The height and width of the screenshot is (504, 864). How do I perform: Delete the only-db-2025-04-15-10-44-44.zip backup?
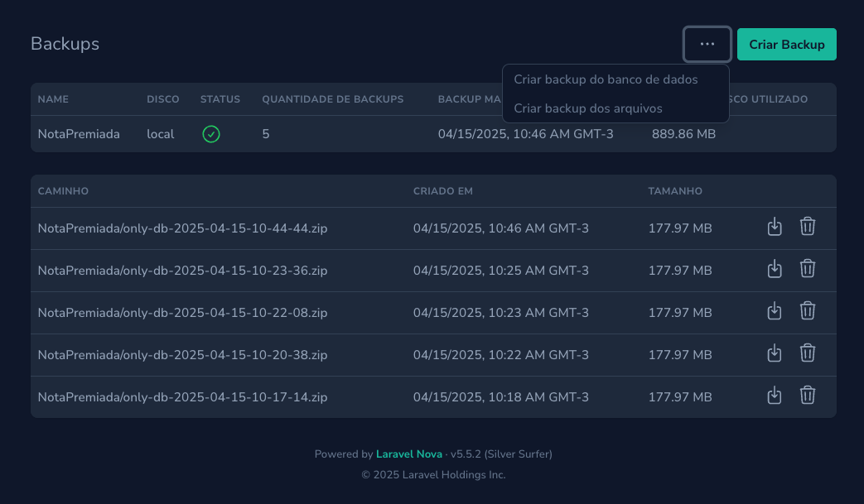click(808, 227)
